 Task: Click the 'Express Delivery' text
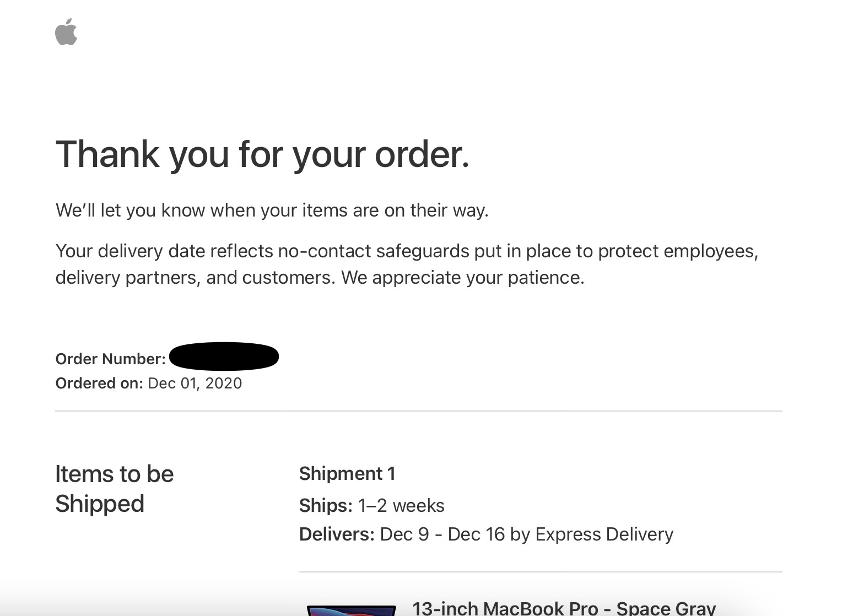[x=604, y=534]
